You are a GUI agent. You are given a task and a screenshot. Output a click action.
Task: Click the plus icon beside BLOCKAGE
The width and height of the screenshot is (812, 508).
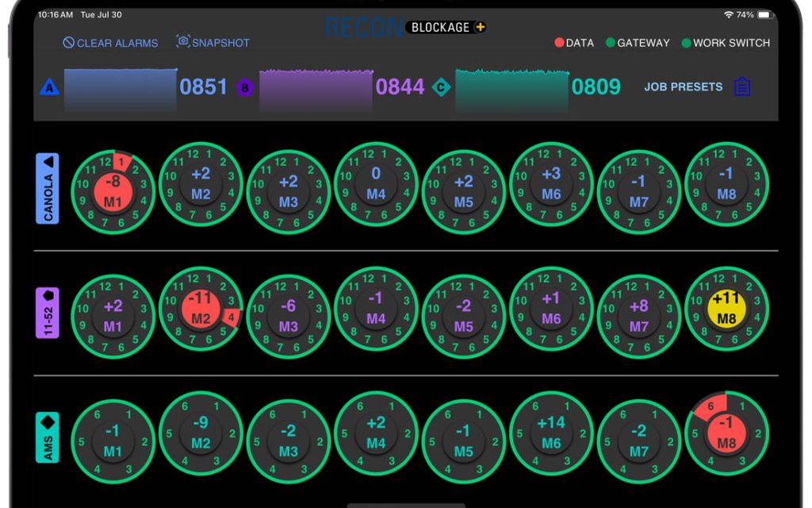pos(479,26)
